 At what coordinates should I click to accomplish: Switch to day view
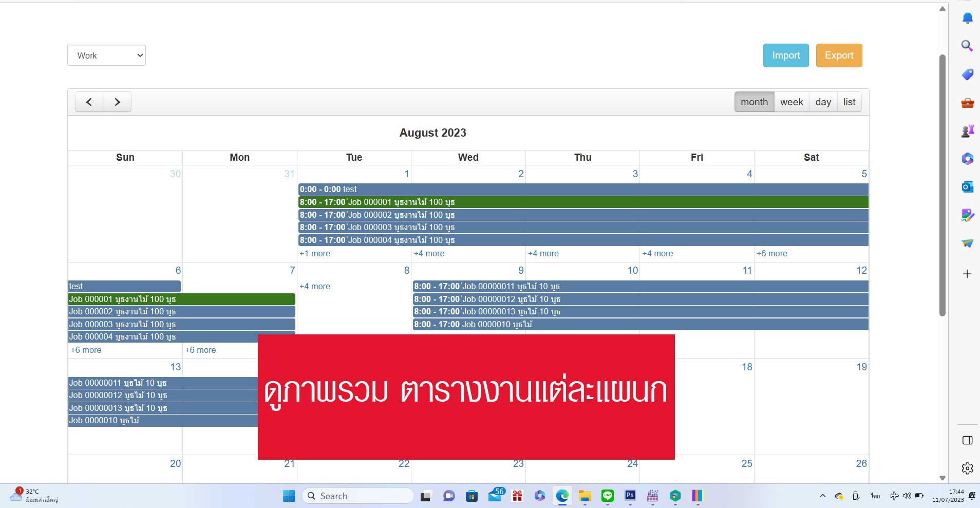pos(823,102)
